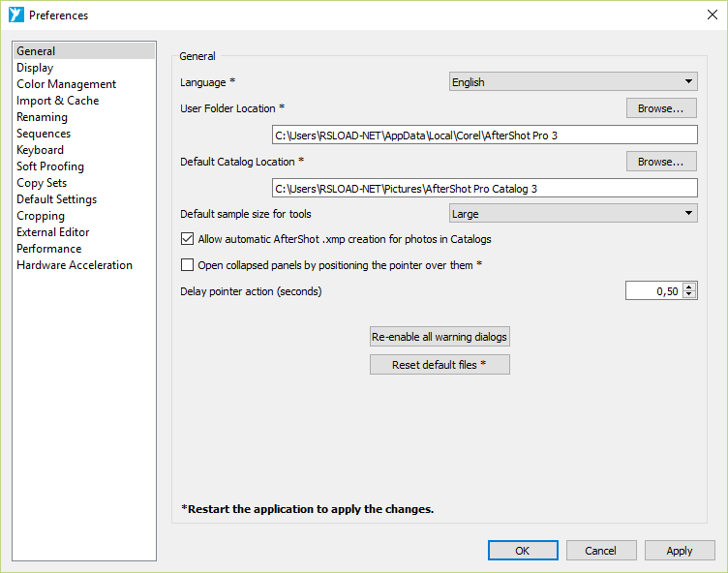
Task: Select the Keyboard preferences category
Action: [40, 150]
